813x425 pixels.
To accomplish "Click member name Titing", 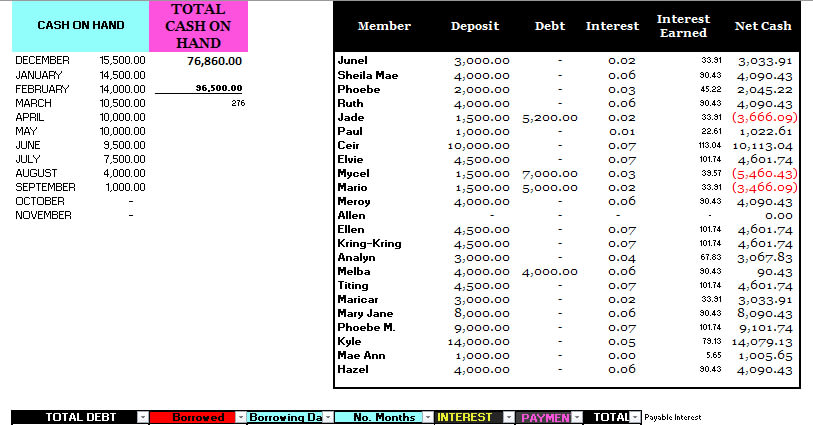I will point(353,285).
